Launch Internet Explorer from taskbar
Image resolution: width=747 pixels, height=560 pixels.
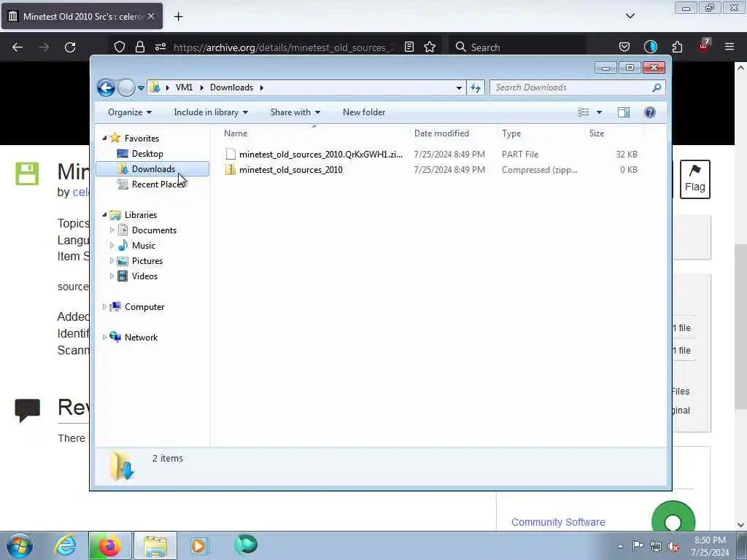[x=65, y=545]
